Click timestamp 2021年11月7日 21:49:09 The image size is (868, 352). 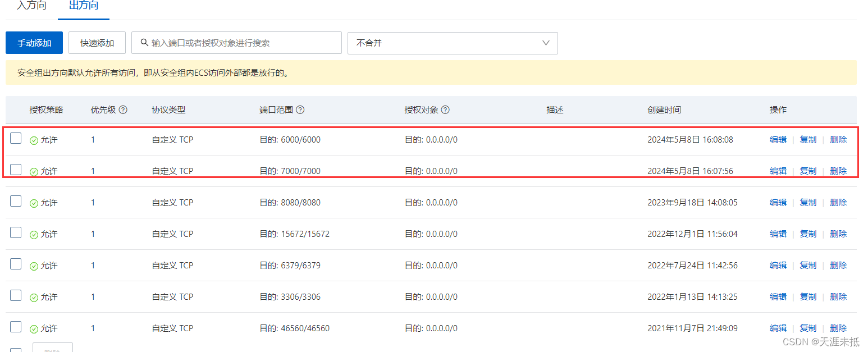pyautogui.click(x=692, y=328)
